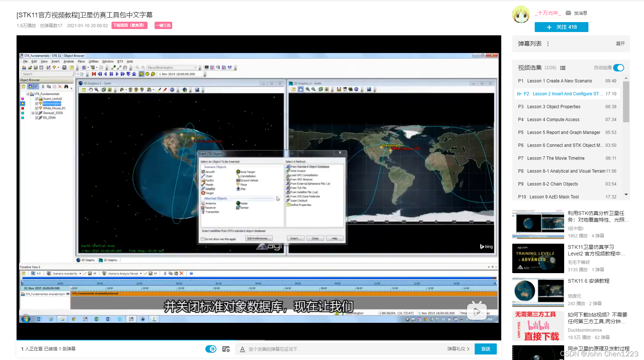The width and height of the screenshot is (644, 360).
Task: Click the 3D Graphics zoom magnifier icon
Action: (96, 90)
